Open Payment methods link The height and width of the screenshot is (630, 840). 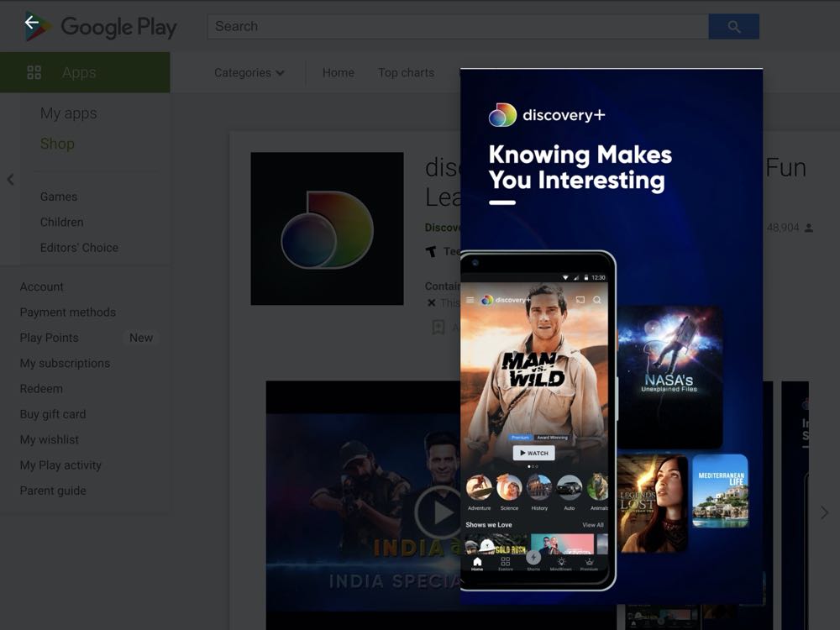[x=67, y=312]
